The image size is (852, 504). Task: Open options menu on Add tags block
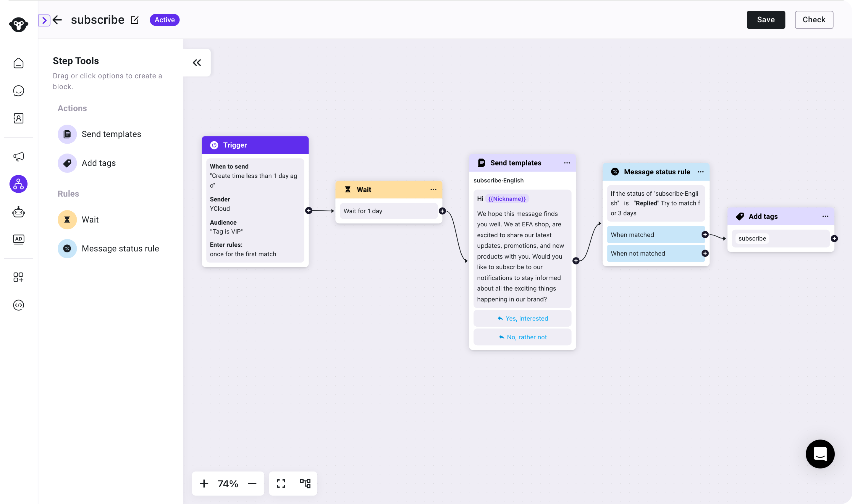click(826, 216)
